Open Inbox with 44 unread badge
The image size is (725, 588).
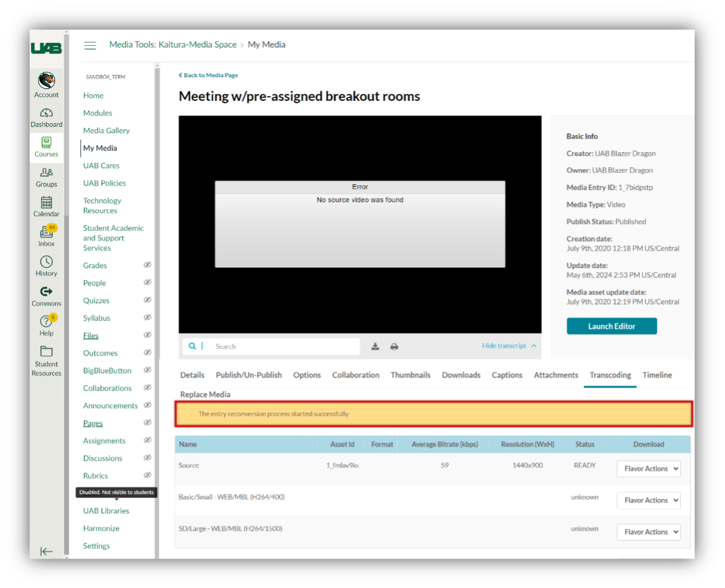(x=47, y=232)
